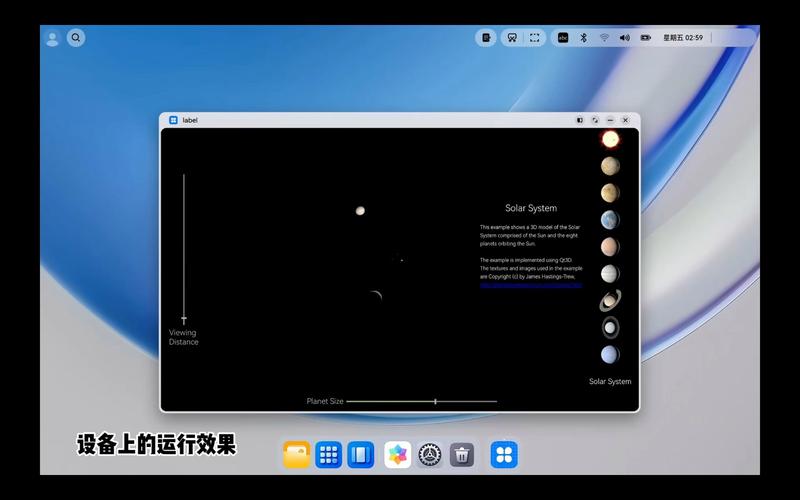This screenshot has width=800, height=500.
Task: Click the notes icon in the top bar
Action: click(x=486, y=38)
